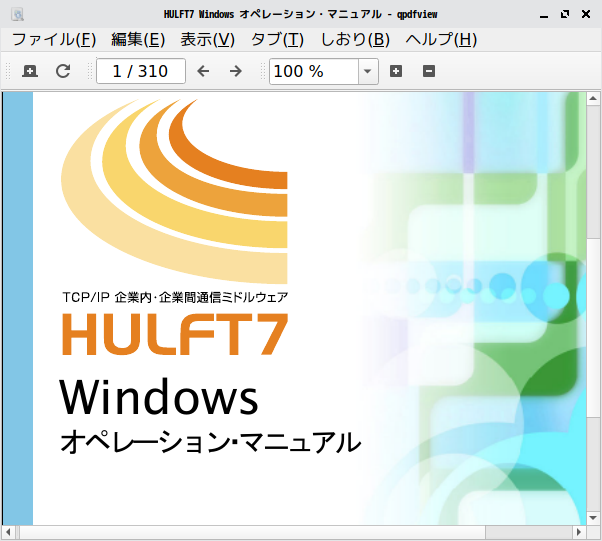The image size is (602, 541).
Task: Close the qpdfview window
Action: click(586, 14)
